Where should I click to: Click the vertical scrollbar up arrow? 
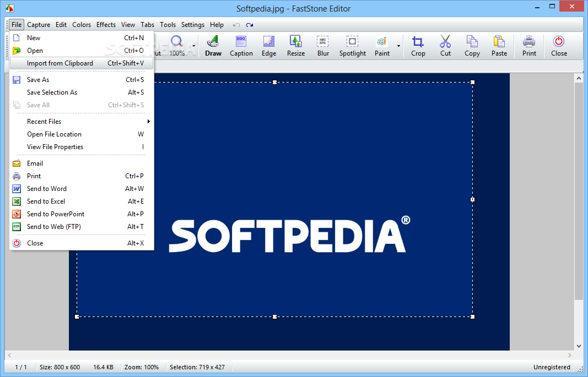point(579,78)
